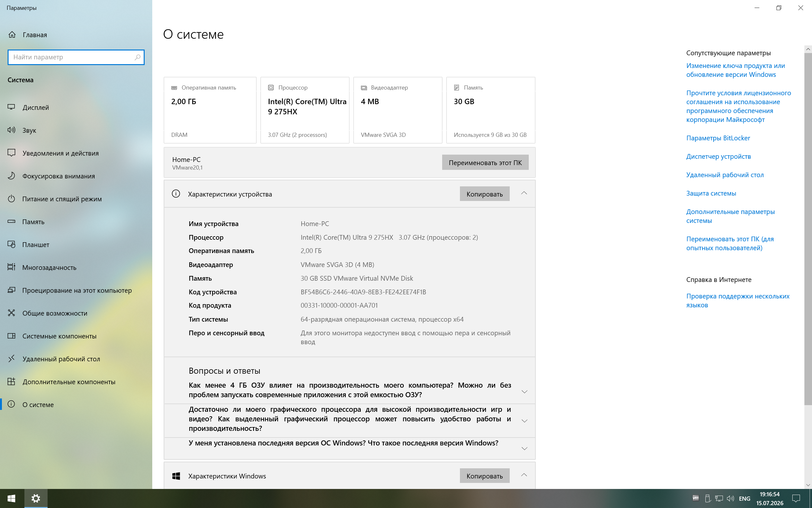Click the VMware SVGA 3D (4 MB) value
This screenshot has width=812, height=508.
337,265
